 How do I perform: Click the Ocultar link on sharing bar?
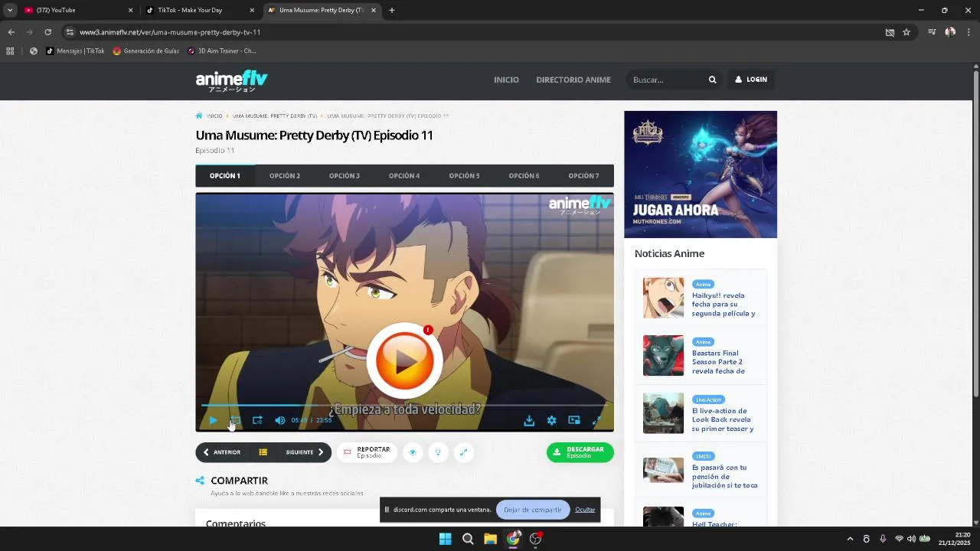coord(585,510)
